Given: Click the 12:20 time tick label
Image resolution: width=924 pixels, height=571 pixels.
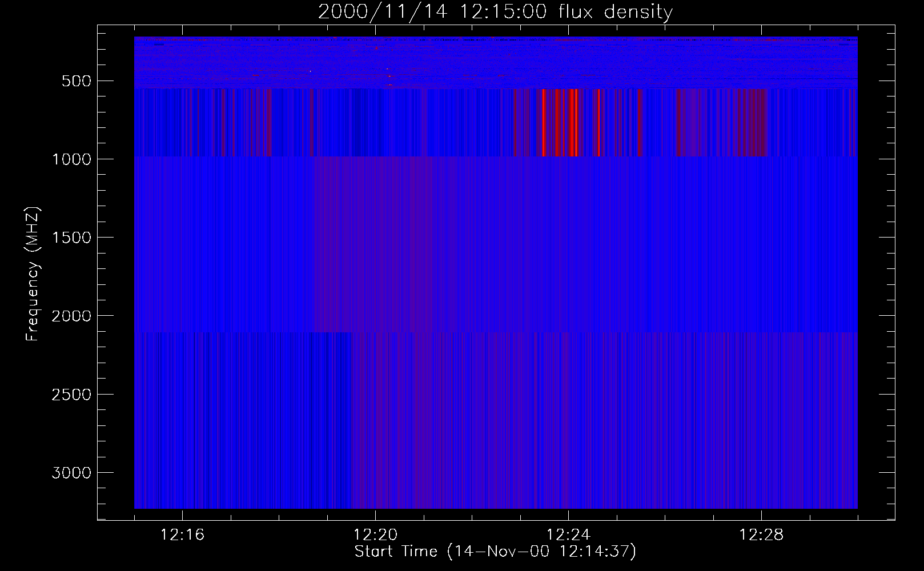Looking at the screenshot, I should tap(375, 535).
